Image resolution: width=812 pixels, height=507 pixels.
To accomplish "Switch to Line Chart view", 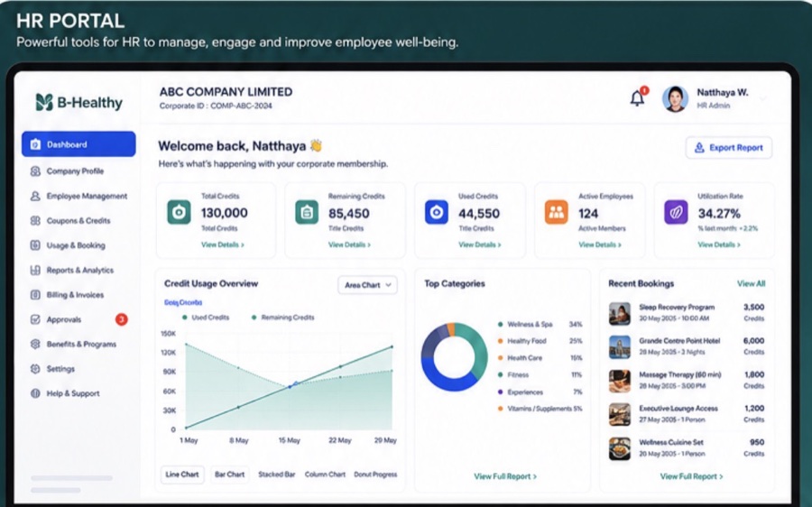I will coord(182,475).
